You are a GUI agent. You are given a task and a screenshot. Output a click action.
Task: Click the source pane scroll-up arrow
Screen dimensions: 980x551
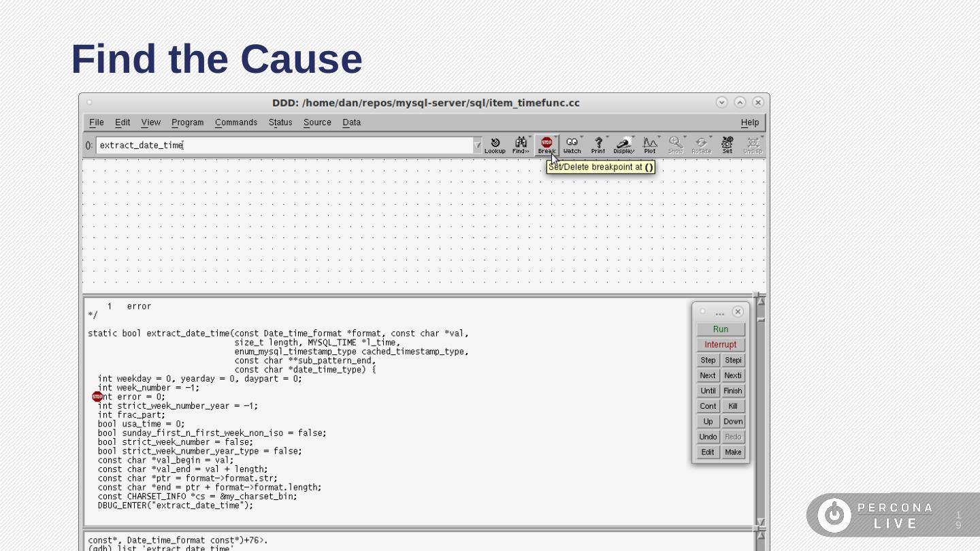click(761, 301)
